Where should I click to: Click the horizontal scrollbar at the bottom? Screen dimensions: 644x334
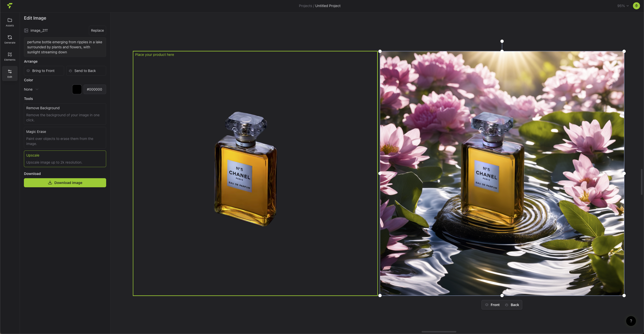click(x=439, y=332)
